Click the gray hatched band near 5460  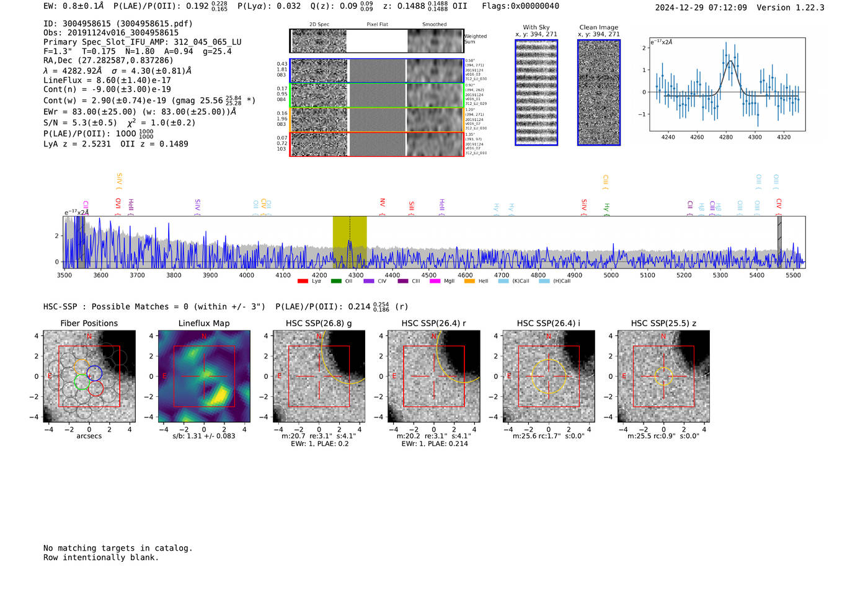click(779, 242)
